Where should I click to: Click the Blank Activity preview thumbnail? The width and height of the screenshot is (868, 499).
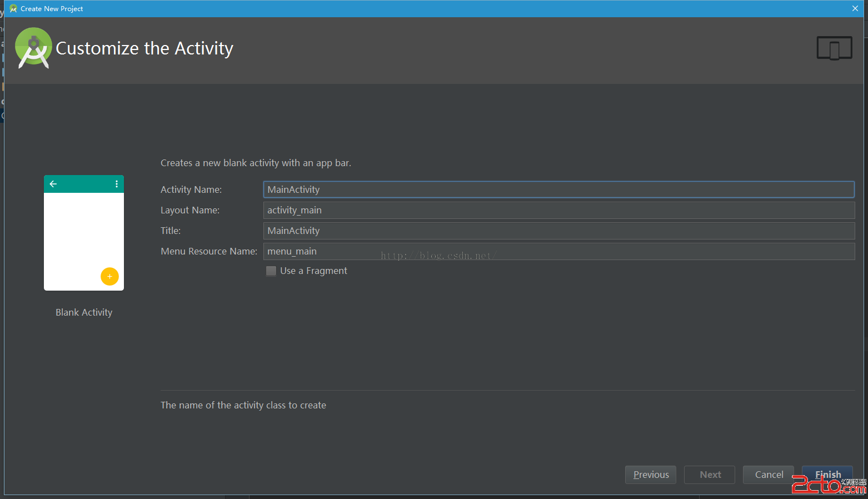click(x=84, y=233)
